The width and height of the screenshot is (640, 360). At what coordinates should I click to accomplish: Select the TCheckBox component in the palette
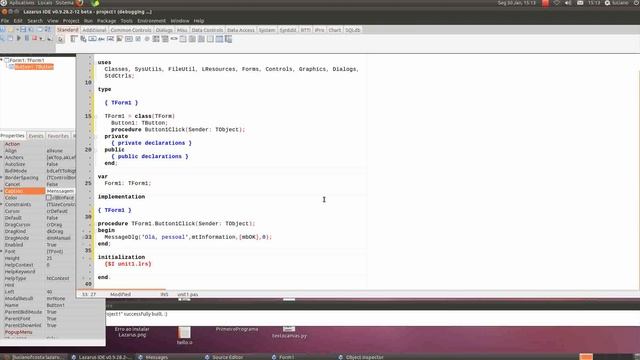coord(138,39)
